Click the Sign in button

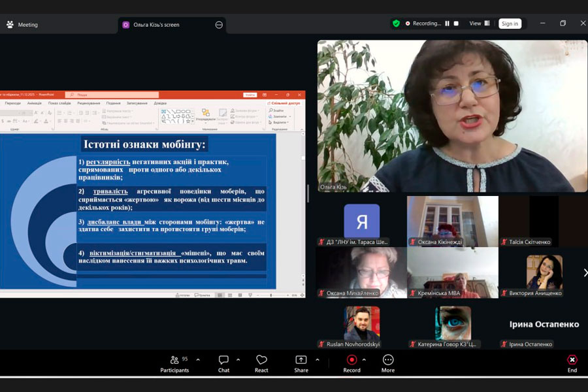(510, 24)
